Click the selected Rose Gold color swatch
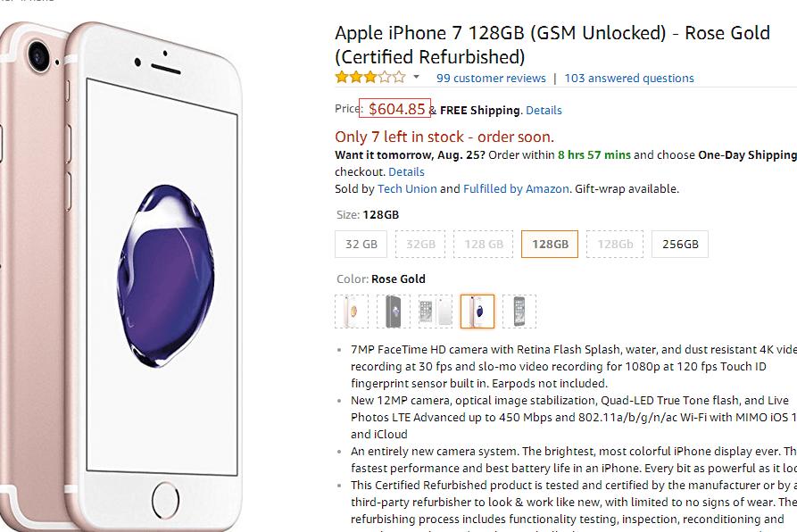The width and height of the screenshot is (797, 532). click(x=477, y=312)
